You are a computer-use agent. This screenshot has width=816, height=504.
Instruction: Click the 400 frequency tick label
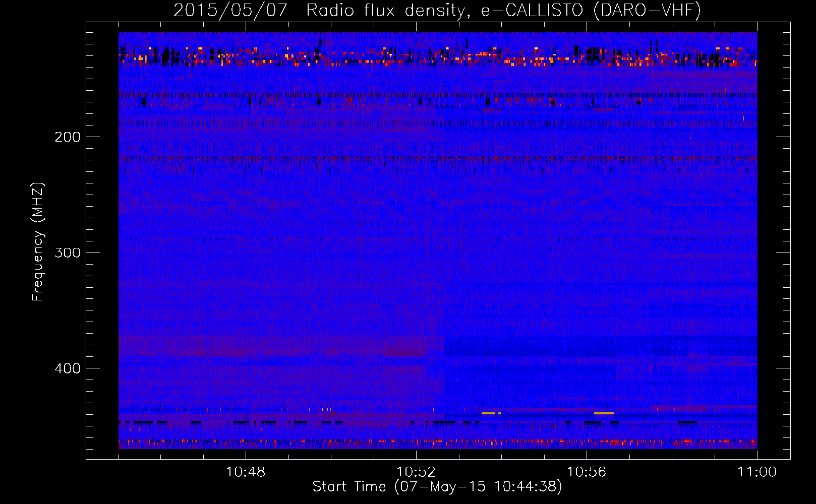(68, 368)
